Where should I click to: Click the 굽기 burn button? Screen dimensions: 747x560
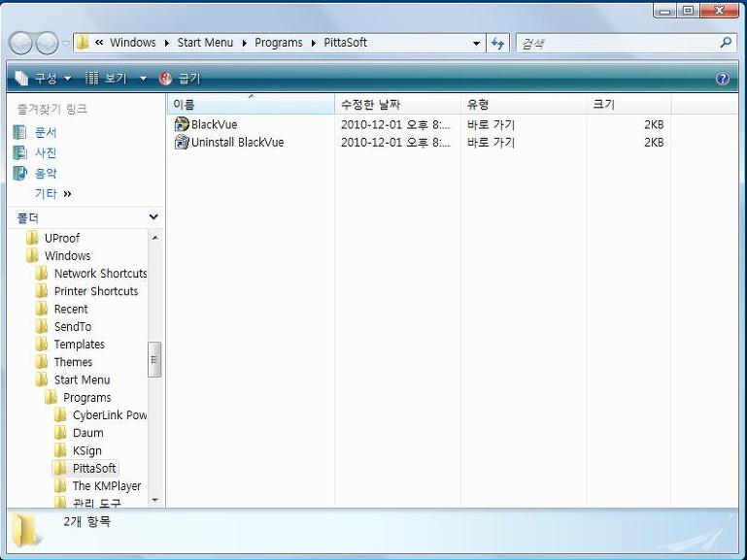(x=180, y=78)
